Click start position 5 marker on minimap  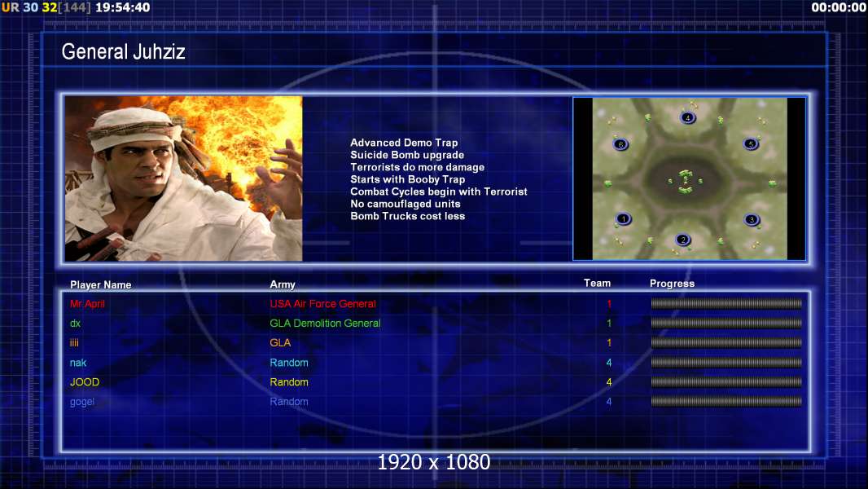click(x=751, y=144)
